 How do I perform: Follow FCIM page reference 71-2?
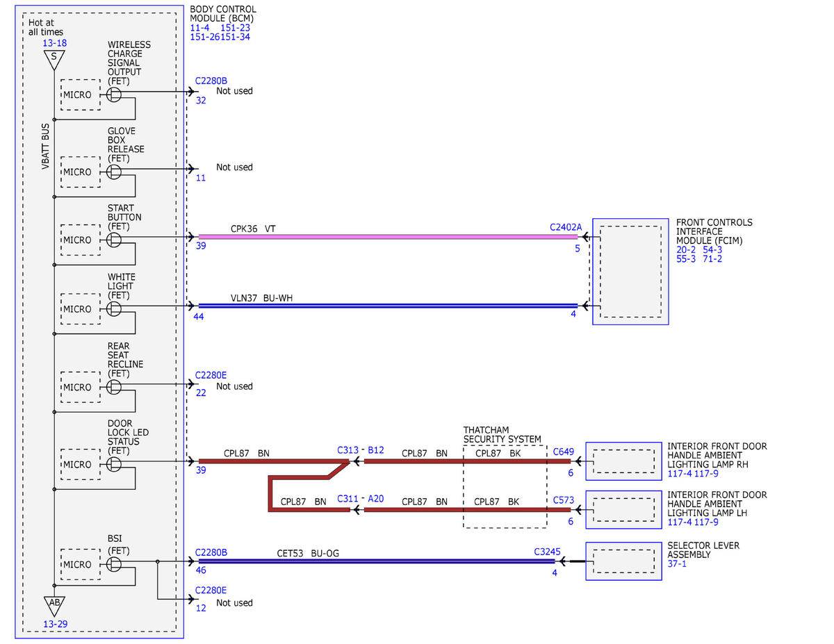(x=712, y=258)
